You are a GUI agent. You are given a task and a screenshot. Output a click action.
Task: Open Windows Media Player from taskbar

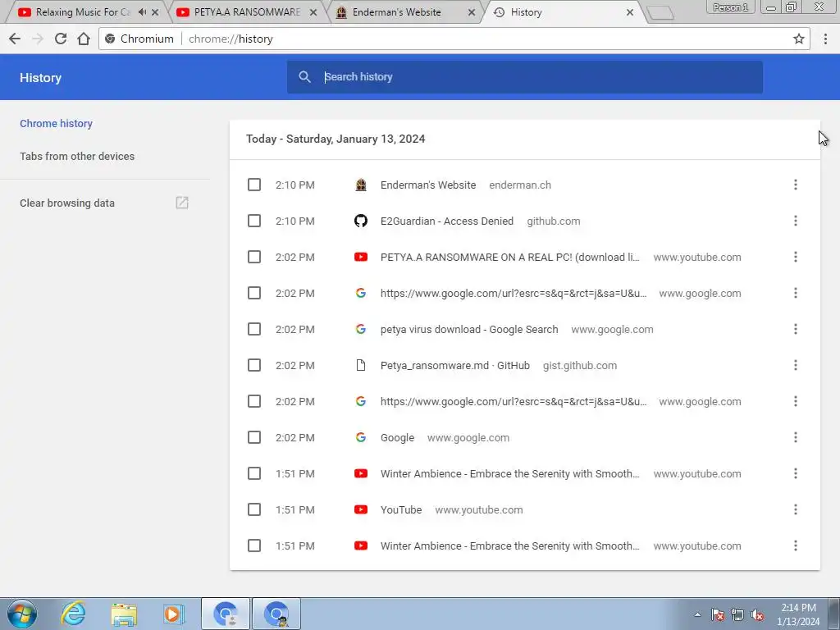click(174, 614)
